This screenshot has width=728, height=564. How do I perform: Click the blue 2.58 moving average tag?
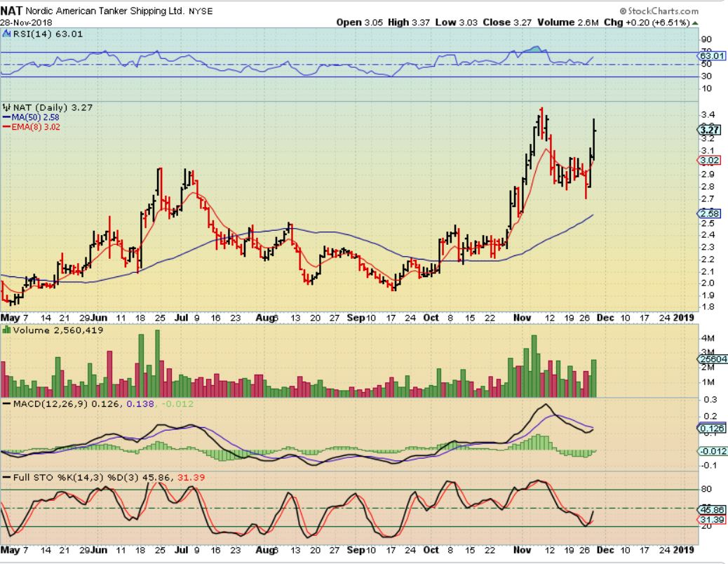[710, 213]
